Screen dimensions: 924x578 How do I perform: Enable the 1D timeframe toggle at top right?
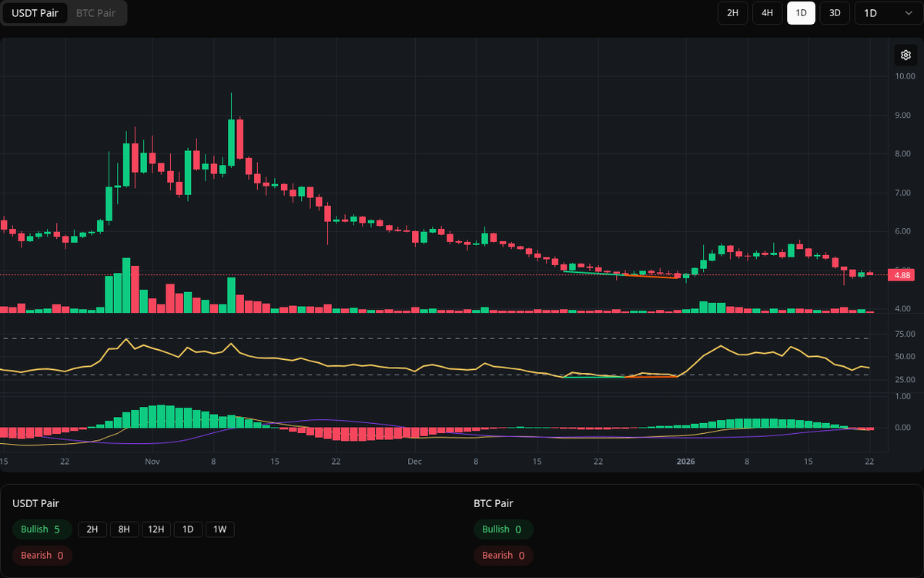point(801,13)
